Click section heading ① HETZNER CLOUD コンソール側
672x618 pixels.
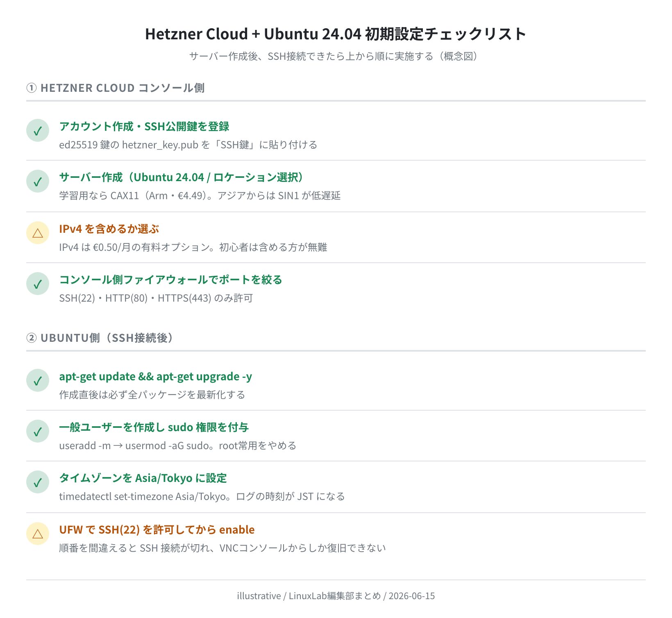click(x=116, y=88)
